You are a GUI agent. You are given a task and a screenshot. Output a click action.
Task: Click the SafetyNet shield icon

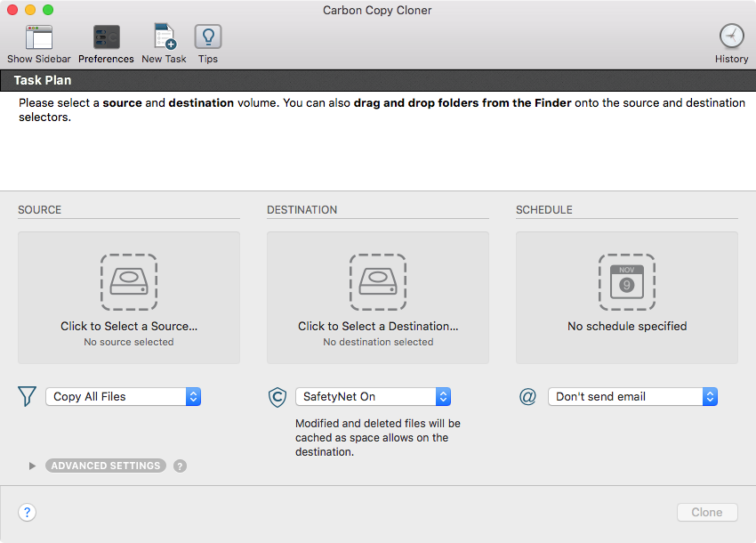(x=277, y=397)
